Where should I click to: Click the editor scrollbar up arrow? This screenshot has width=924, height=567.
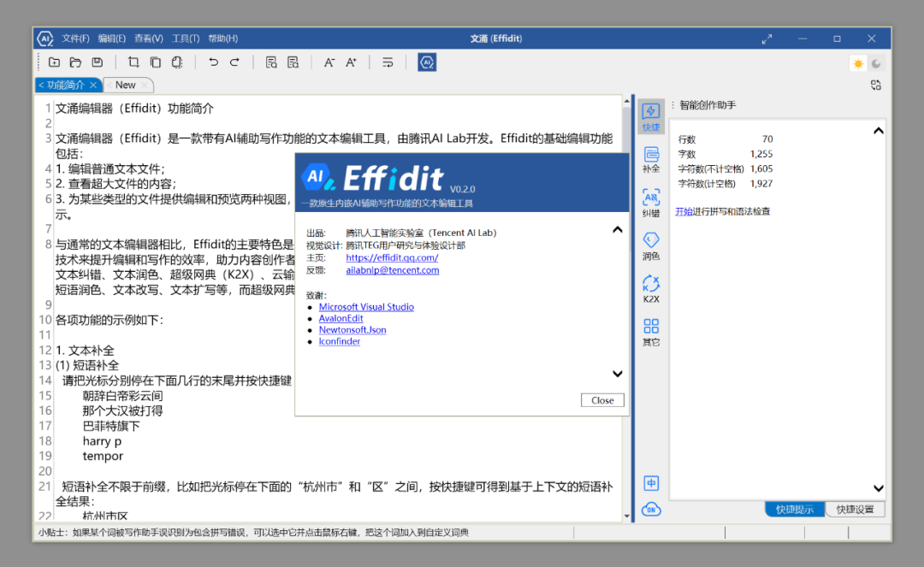(626, 101)
